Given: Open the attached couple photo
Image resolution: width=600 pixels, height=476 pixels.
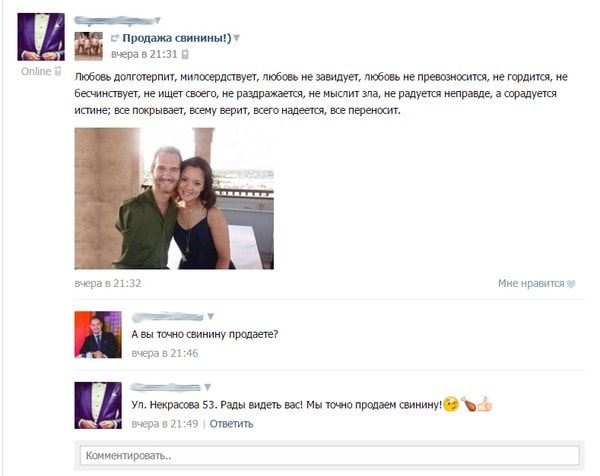Looking at the screenshot, I should [x=174, y=199].
